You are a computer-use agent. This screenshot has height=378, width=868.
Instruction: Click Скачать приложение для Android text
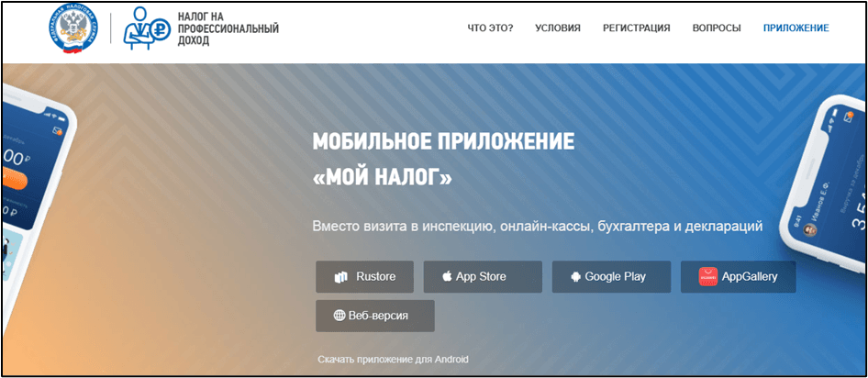tap(394, 360)
